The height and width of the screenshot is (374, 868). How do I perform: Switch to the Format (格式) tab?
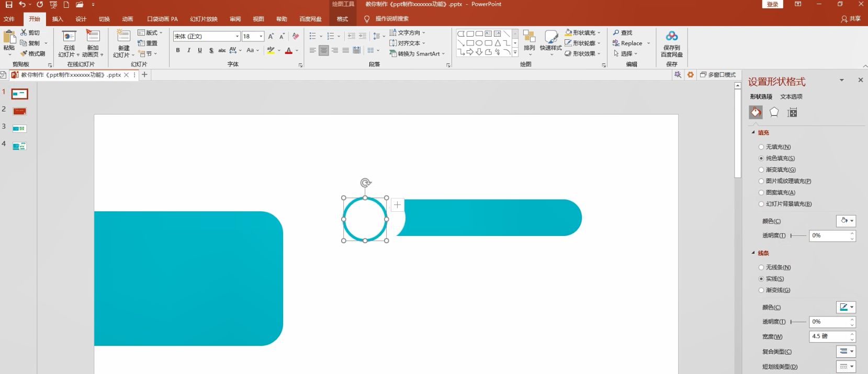(x=342, y=19)
